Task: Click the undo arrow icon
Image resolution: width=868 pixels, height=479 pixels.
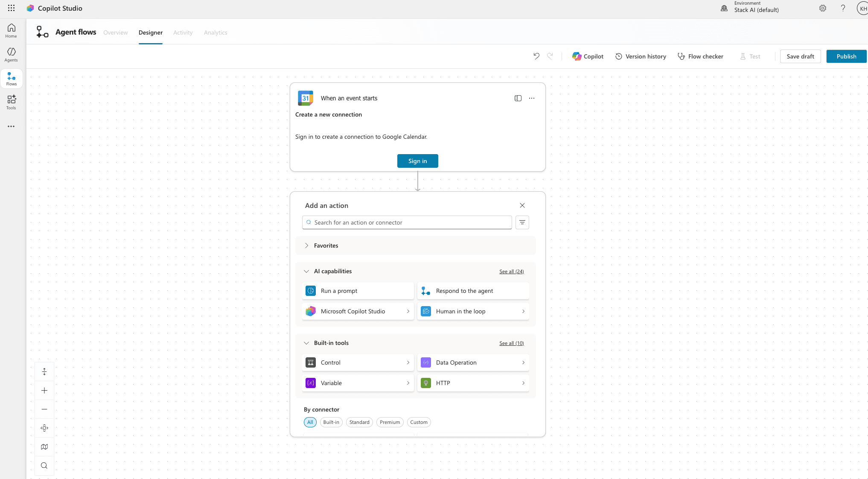Action: [x=536, y=56]
